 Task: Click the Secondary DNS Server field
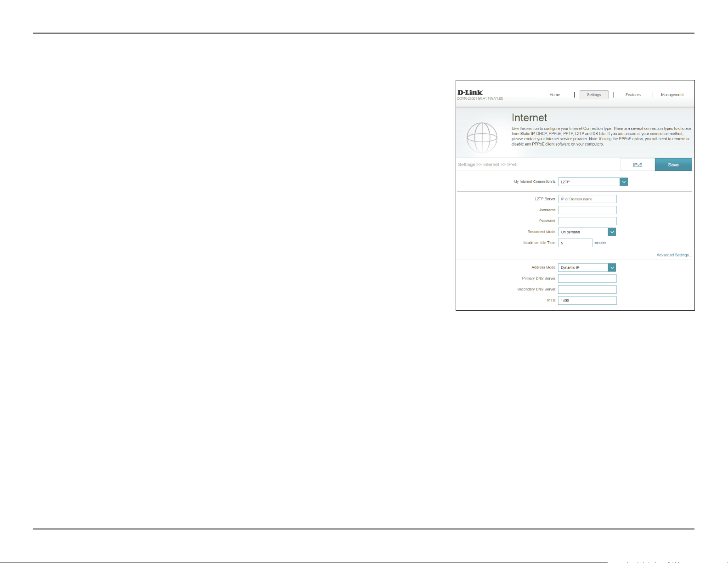pos(587,290)
